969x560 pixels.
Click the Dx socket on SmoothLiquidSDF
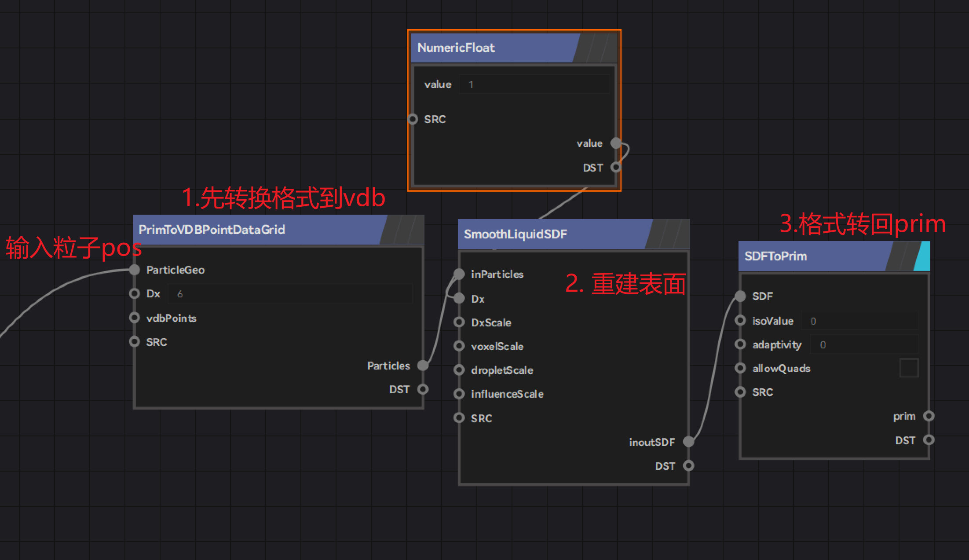(x=459, y=298)
